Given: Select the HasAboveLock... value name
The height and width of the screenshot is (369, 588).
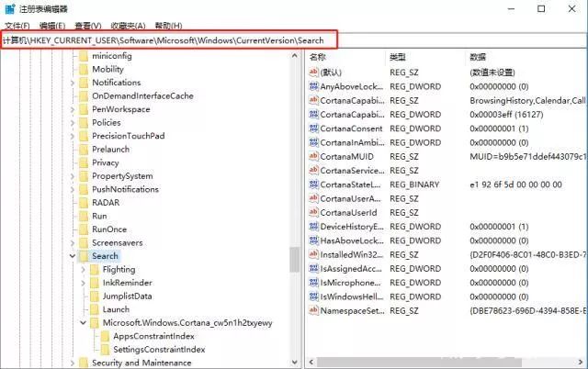Looking at the screenshot, I should pyautogui.click(x=352, y=240).
